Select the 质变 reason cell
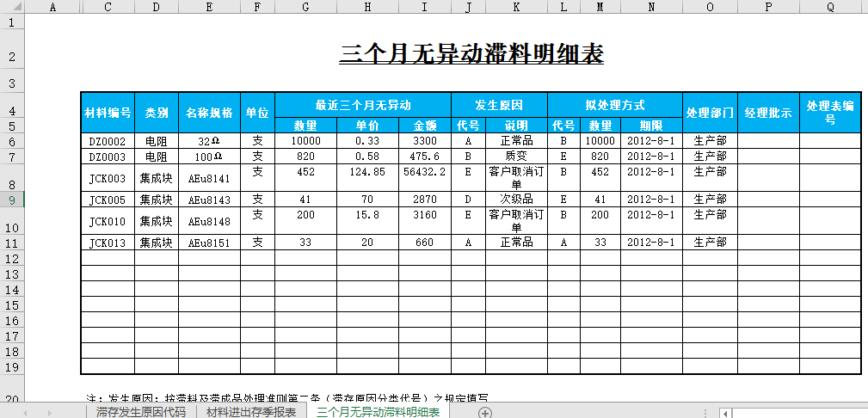Viewport: 868px width, 418px height. (x=516, y=157)
